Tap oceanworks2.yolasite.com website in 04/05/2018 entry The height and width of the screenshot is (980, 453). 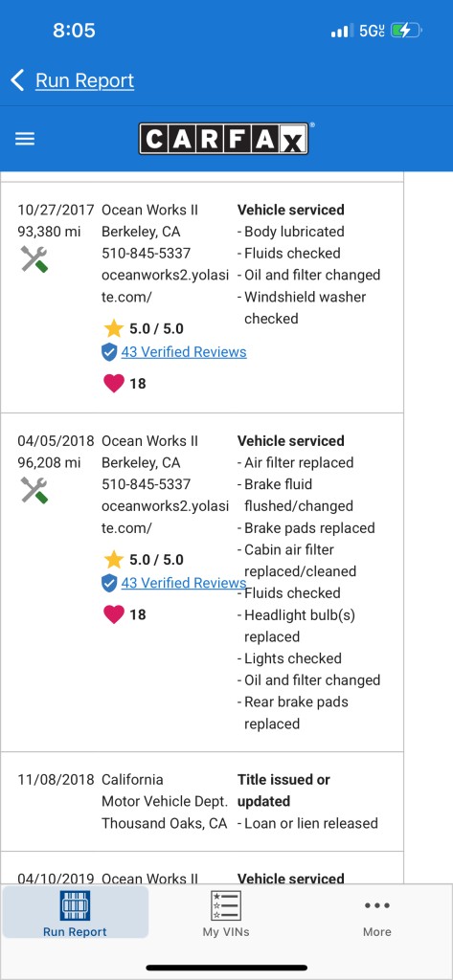[x=165, y=517]
